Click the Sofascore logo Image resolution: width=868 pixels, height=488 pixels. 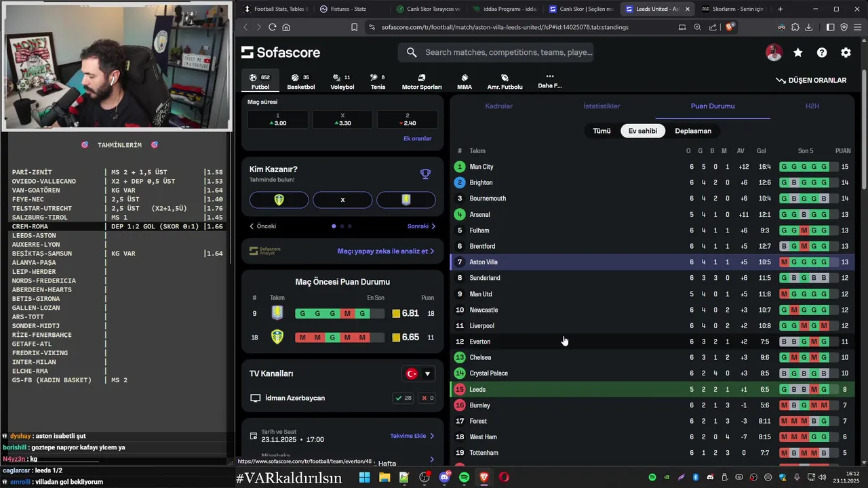pos(281,53)
